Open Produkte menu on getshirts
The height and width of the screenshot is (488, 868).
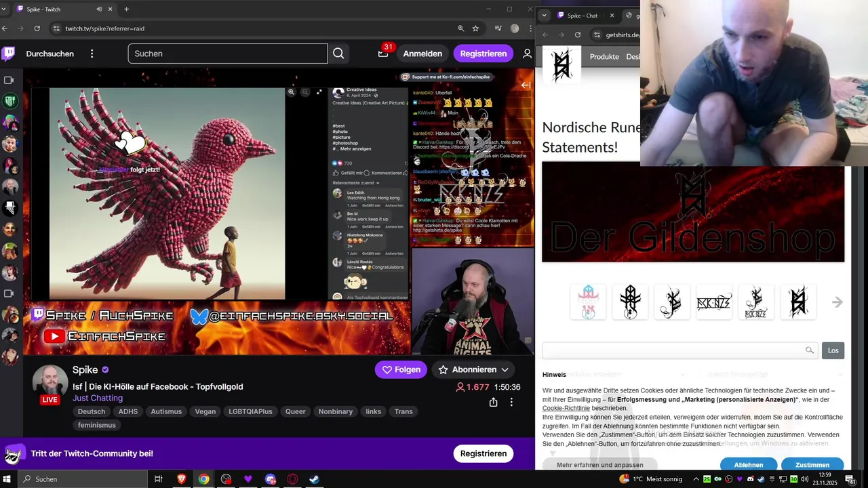point(604,57)
